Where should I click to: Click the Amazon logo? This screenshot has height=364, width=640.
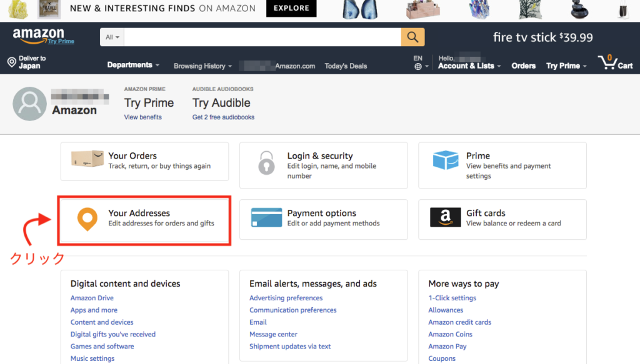(x=39, y=36)
